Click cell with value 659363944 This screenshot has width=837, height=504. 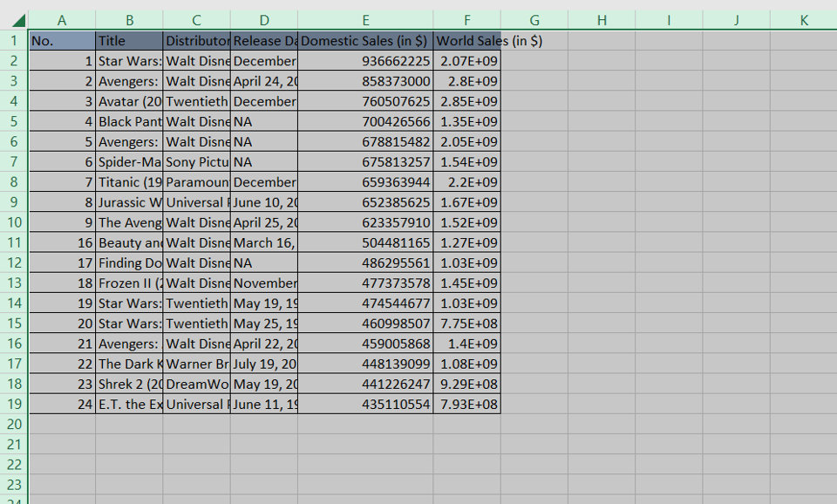365,182
